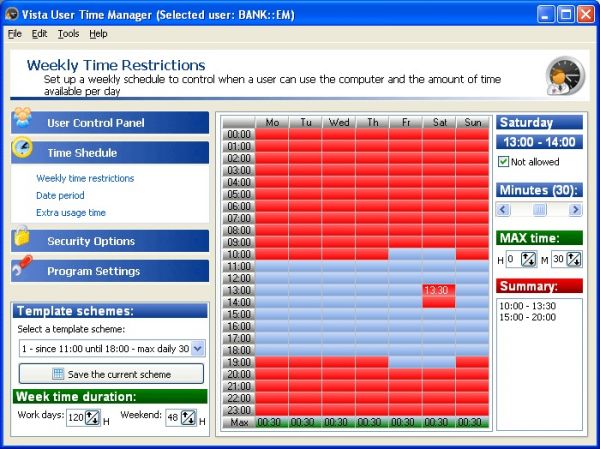Click the padlock icon beside Security Options
The width and height of the screenshot is (600, 449).
coord(22,235)
